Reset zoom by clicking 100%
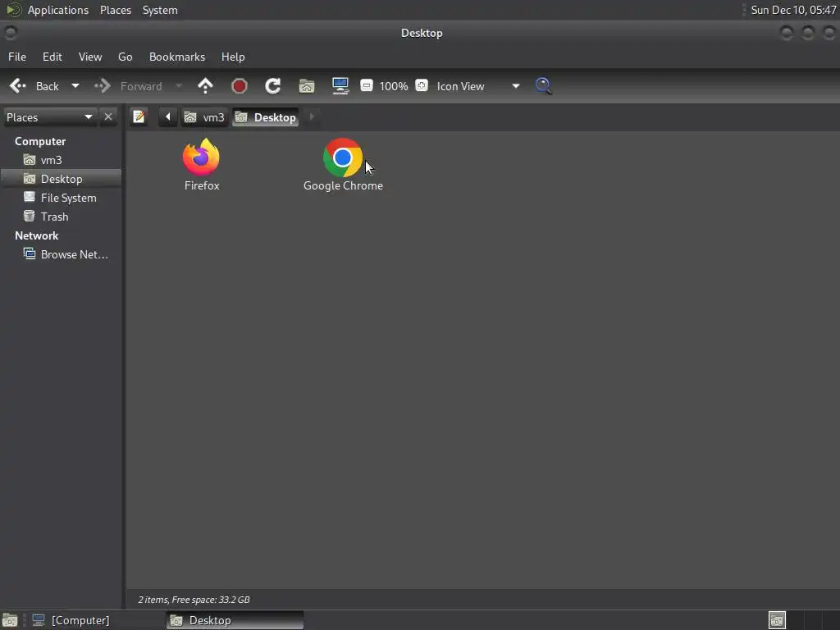Image resolution: width=840 pixels, height=630 pixels. pos(394,86)
